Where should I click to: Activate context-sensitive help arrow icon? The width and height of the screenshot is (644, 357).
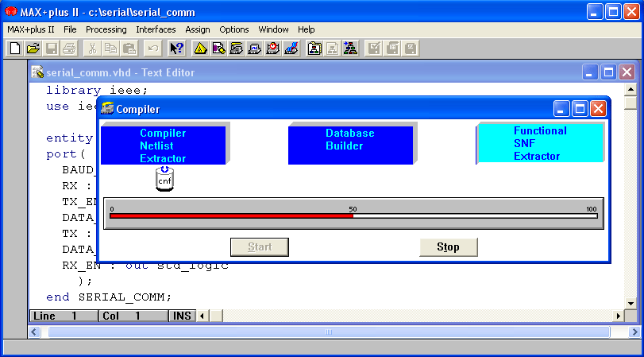pos(177,49)
